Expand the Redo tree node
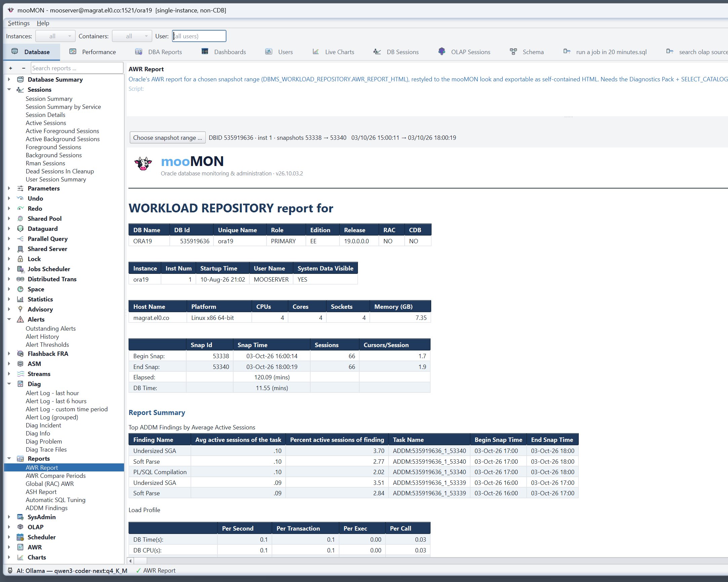 click(x=9, y=209)
